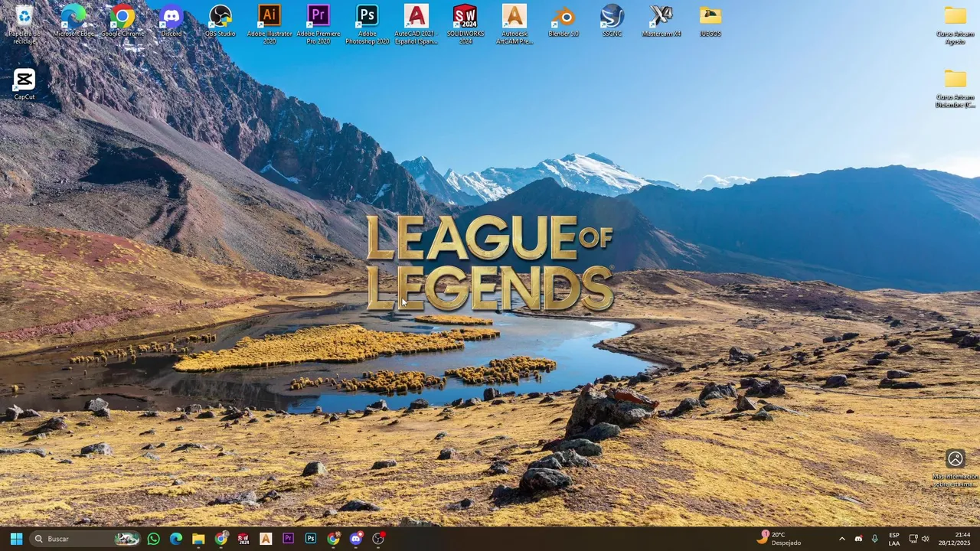This screenshot has width=980, height=551.
Task: Open the volume speaker icon in tray
Action: 926,539
